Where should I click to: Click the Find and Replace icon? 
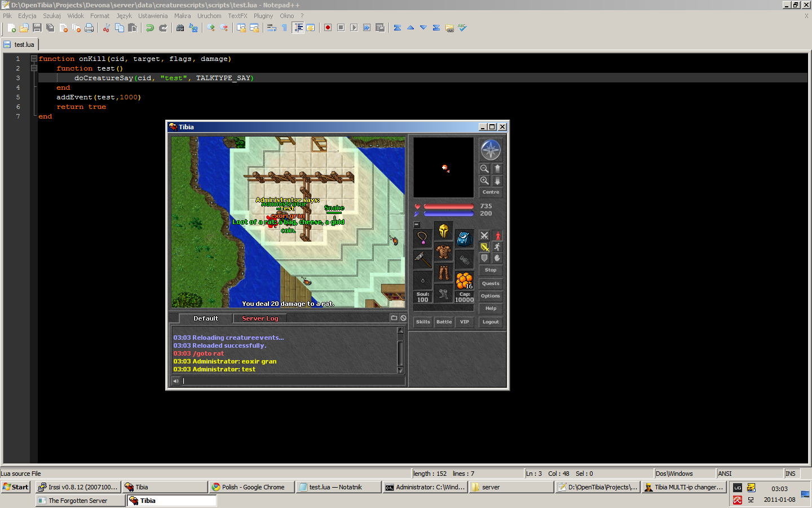pyautogui.click(x=193, y=28)
